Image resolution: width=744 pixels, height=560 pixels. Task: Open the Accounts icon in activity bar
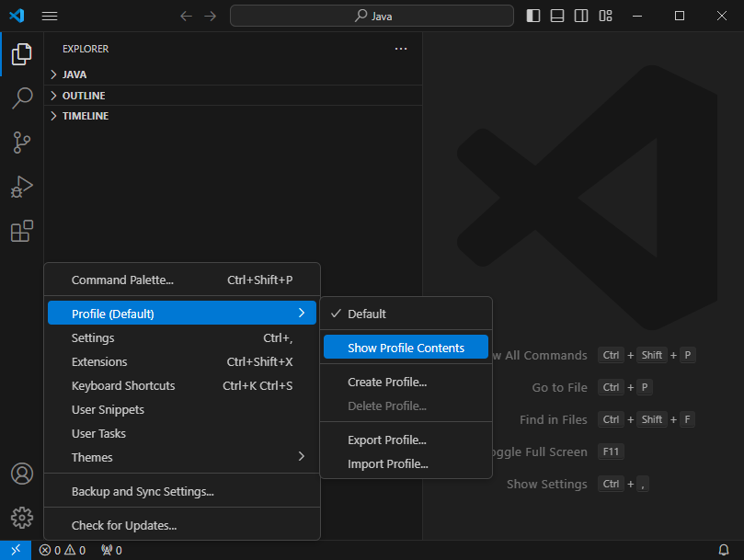(22, 474)
